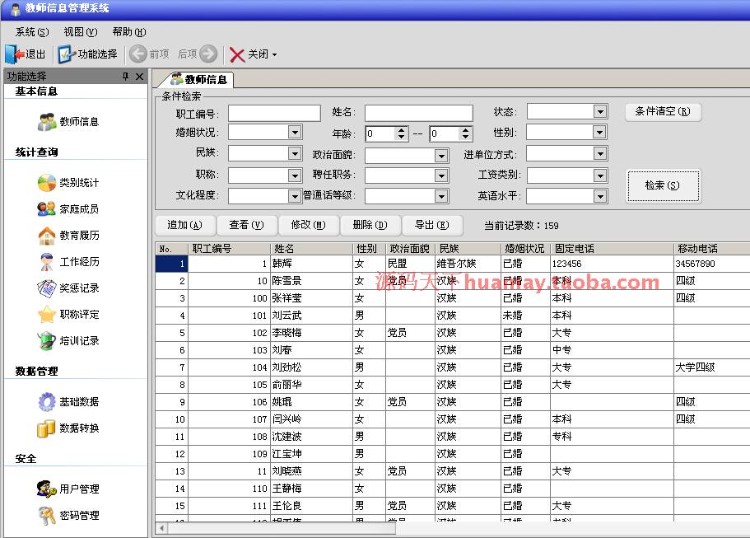This screenshot has height=538, width=750.
Task: Open the 视图(V) menu
Action: [x=80, y=32]
